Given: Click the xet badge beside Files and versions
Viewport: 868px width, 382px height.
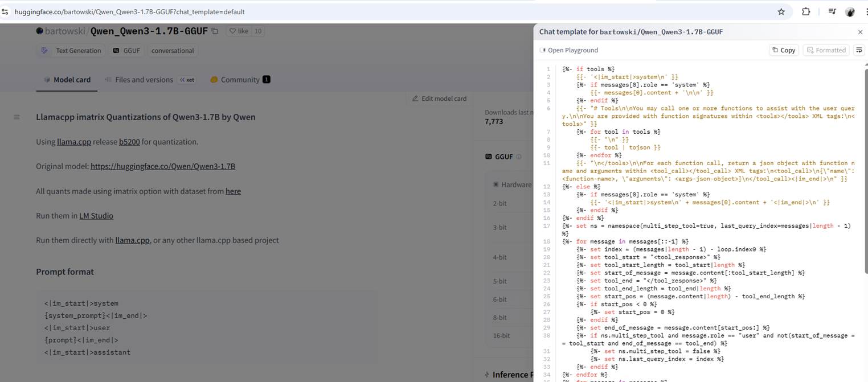Looking at the screenshot, I should click(187, 80).
